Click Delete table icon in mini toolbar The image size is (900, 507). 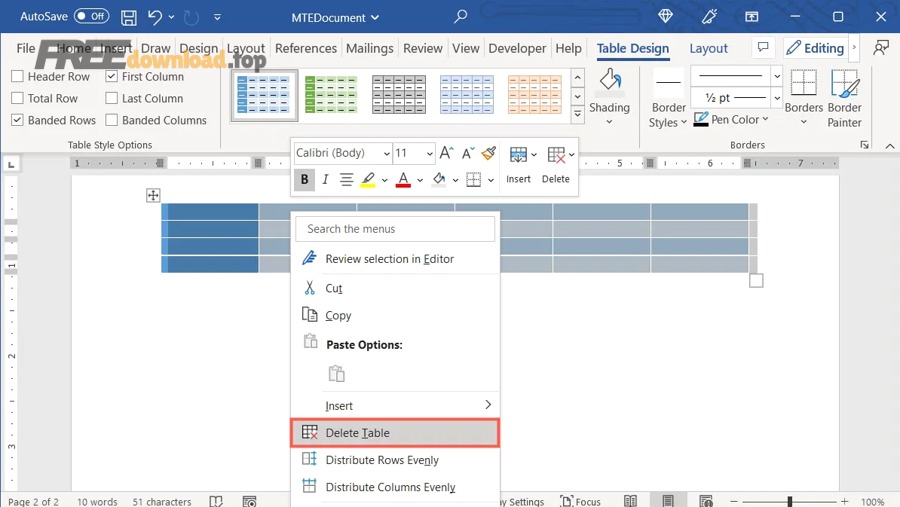(556, 155)
